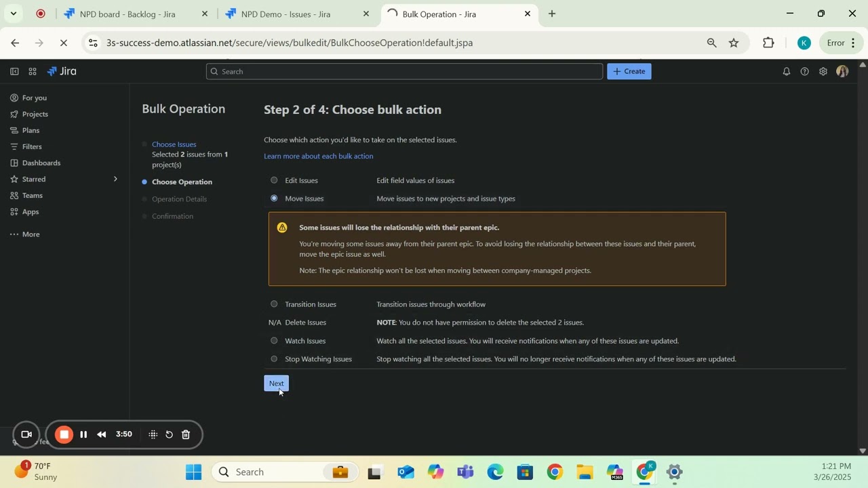Screen dimensions: 868x488
Task: Rewind the screen recording
Action: (102, 434)
